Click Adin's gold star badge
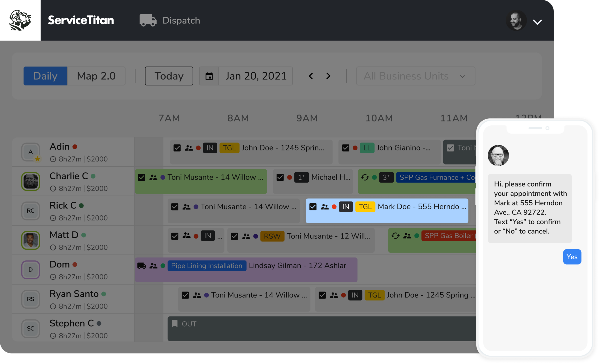The height and width of the screenshot is (364, 600). click(x=38, y=159)
